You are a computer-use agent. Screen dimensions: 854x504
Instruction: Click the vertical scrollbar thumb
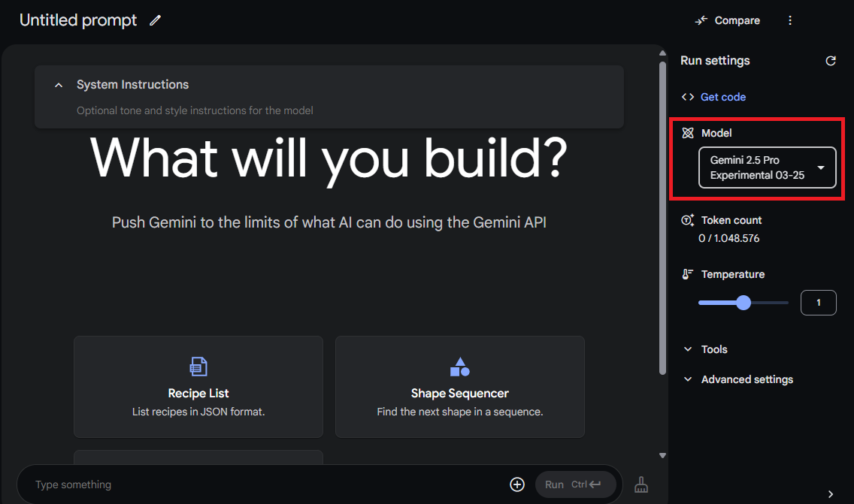click(x=662, y=218)
